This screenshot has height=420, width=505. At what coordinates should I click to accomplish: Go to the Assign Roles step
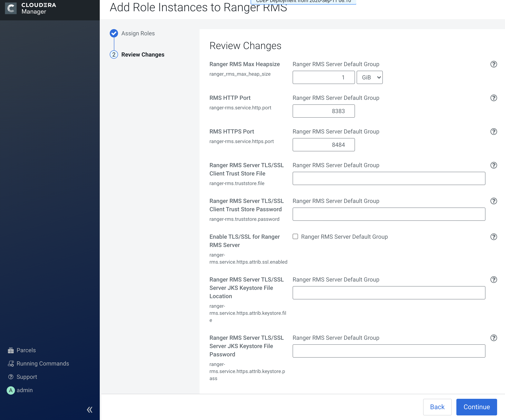138,33
